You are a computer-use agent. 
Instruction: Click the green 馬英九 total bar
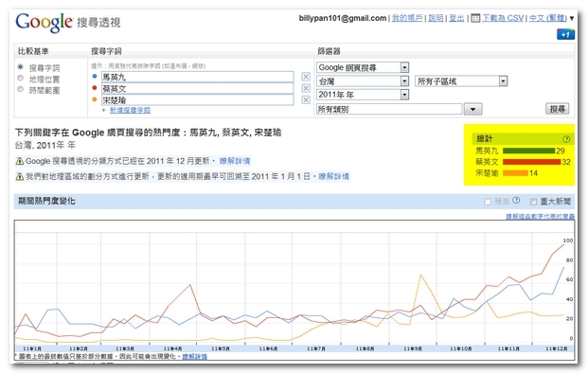coord(528,151)
